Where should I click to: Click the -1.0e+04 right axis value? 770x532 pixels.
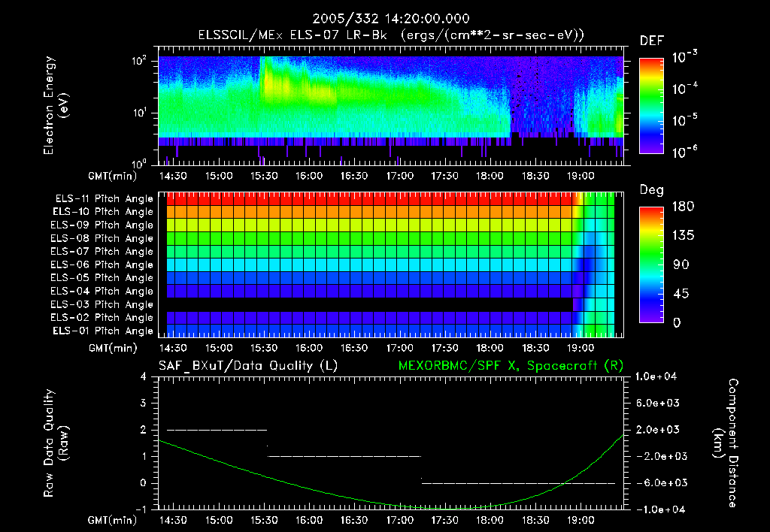coord(659,509)
